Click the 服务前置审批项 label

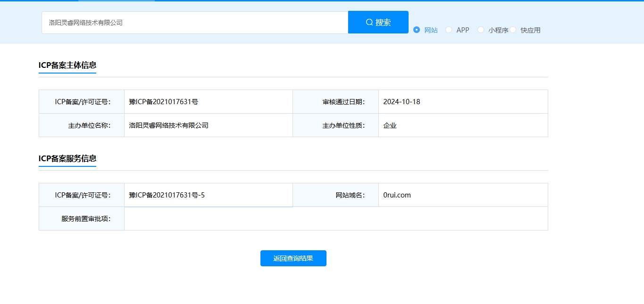86,219
